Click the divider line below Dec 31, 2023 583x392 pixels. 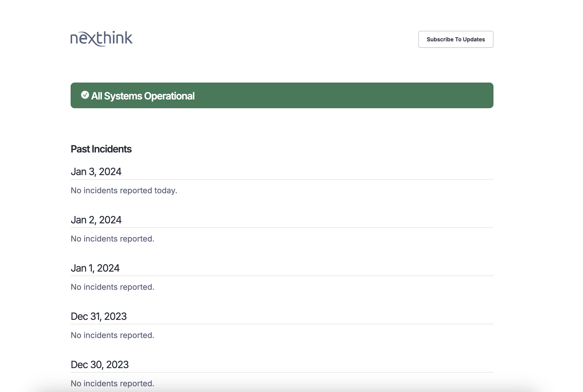point(282,324)
